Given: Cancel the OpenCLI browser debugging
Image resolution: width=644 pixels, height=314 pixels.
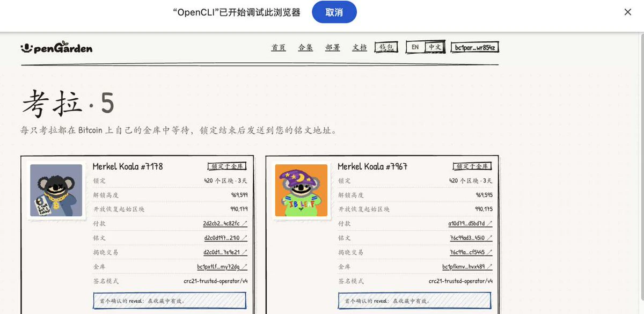Looking at the screenshot, I should tap(334, 12).
